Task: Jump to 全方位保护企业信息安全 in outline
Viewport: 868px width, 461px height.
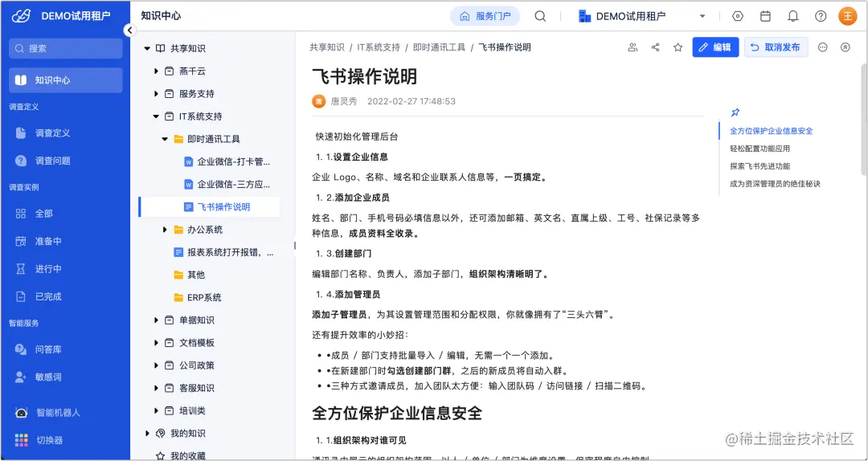Action: [x=771, y=131]
